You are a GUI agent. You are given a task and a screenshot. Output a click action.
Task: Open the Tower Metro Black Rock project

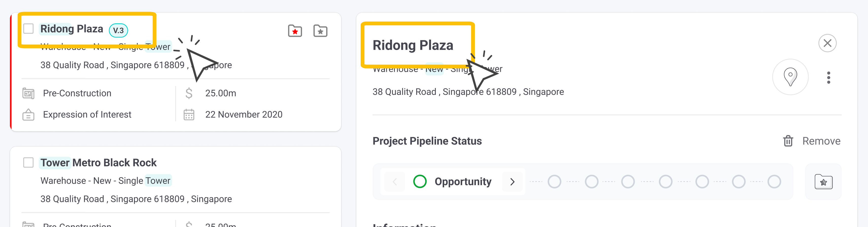point(98,163)
